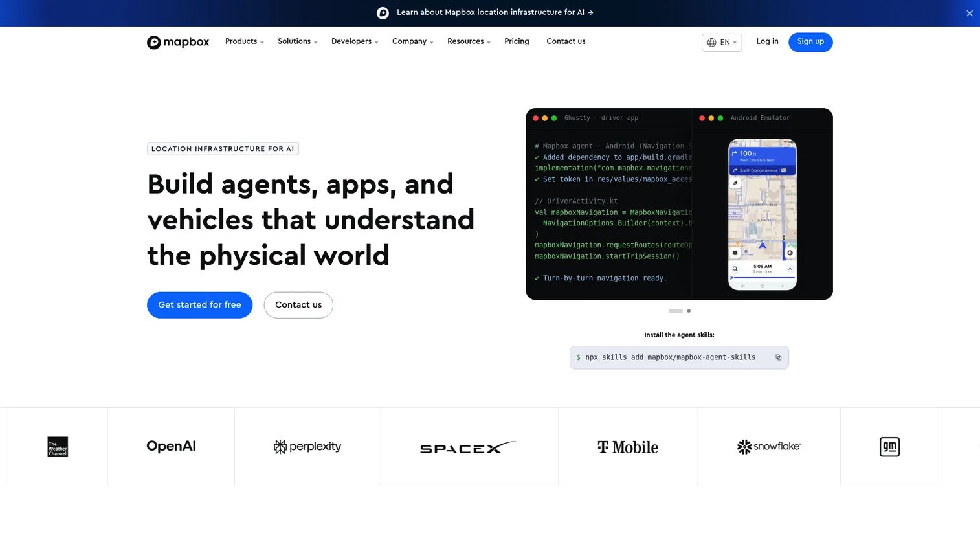
Task: Open the Company dropdown menu
Action: tap(413, 41)
